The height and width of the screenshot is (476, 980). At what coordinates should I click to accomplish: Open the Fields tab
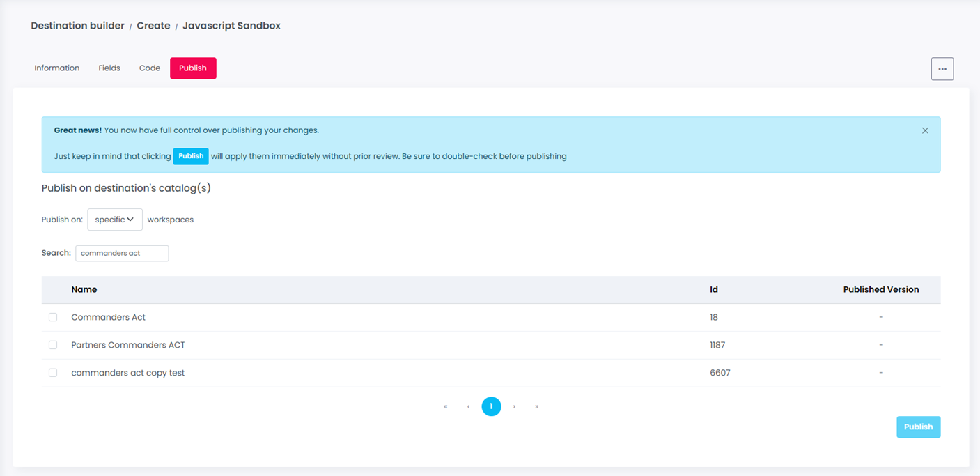[x=109, y=68]
